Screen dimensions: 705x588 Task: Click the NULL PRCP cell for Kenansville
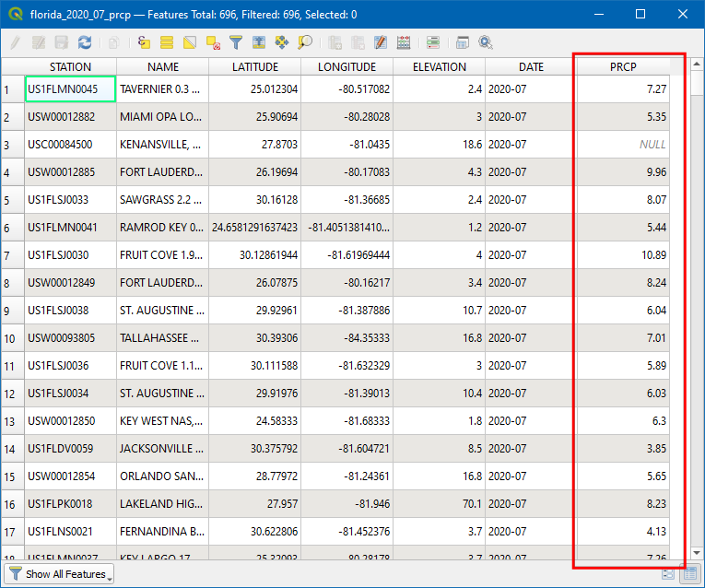pos(623,145)
